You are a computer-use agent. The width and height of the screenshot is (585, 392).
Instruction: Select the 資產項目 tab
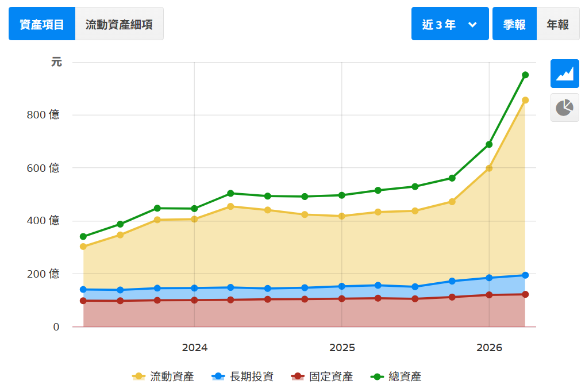pos(42,24)
